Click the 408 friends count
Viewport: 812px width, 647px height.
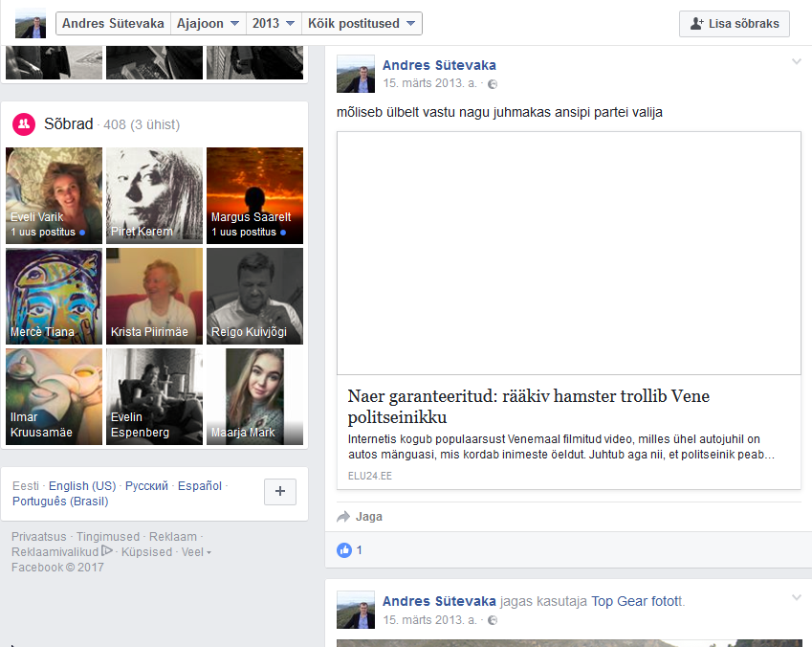115,125
